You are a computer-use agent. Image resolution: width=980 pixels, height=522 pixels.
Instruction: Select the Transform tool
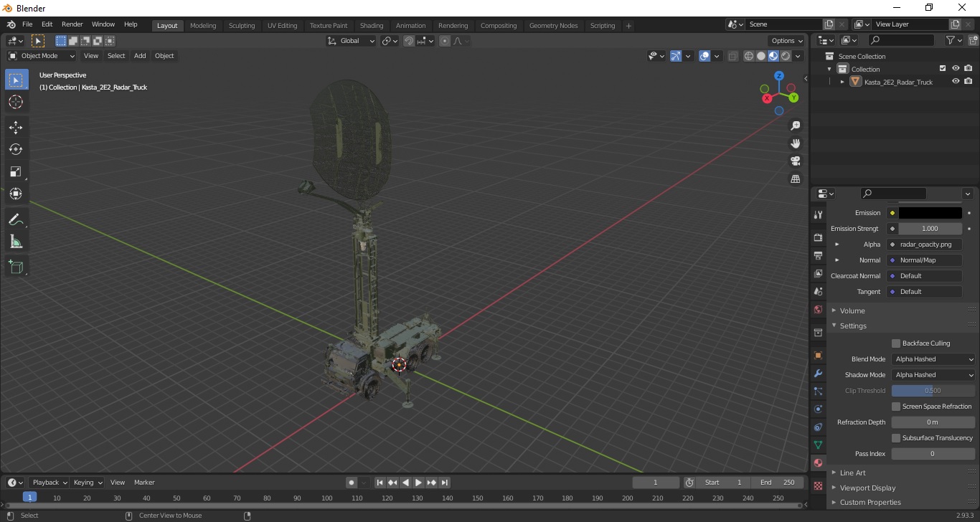click(17, 194)
